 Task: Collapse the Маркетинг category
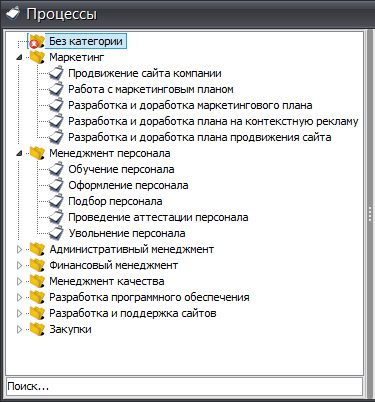(19, 58)
